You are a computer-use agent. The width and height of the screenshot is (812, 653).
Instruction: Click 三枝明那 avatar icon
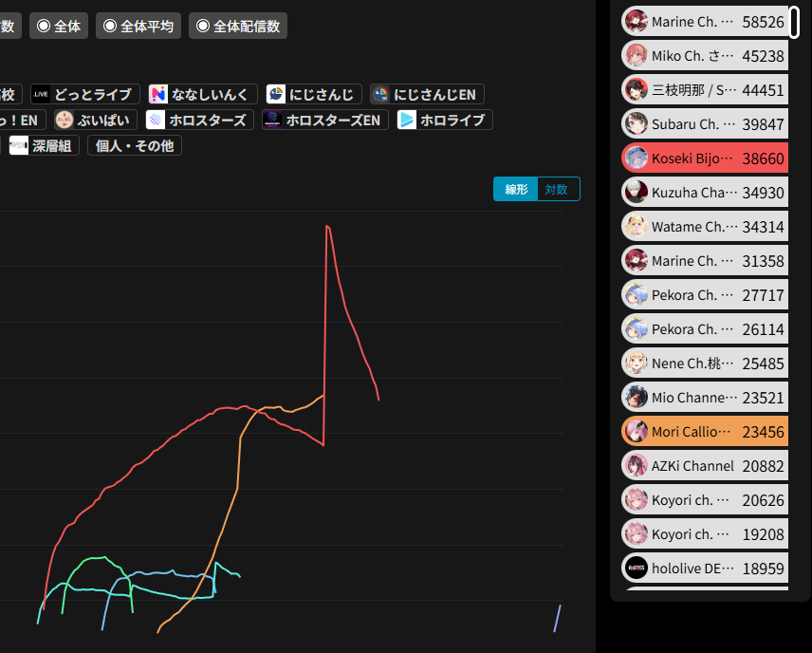pos(636,89)
